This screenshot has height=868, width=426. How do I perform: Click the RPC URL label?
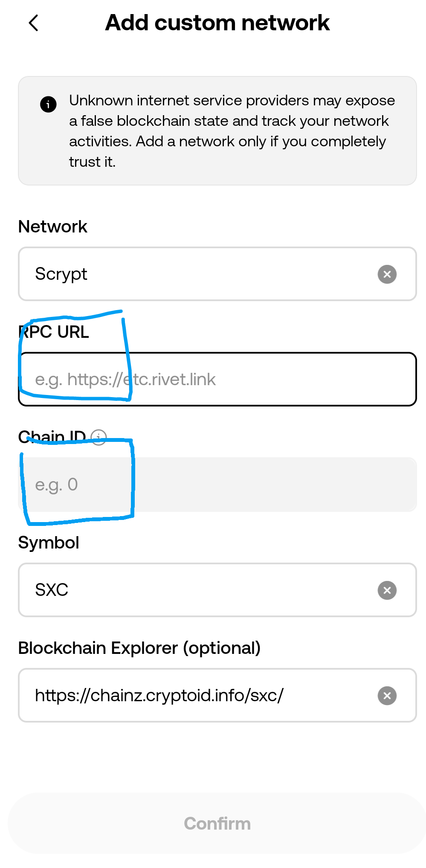[x=54, y=332]
